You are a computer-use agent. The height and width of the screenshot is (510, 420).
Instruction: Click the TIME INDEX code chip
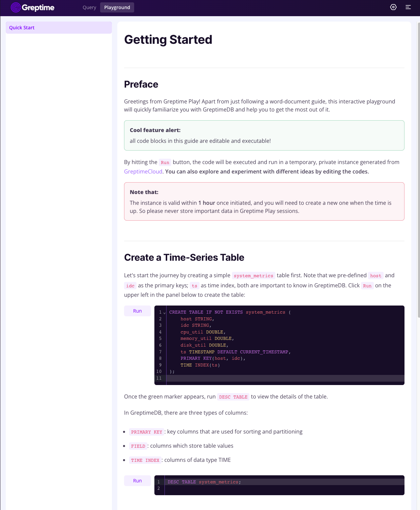tap(145, 460)
